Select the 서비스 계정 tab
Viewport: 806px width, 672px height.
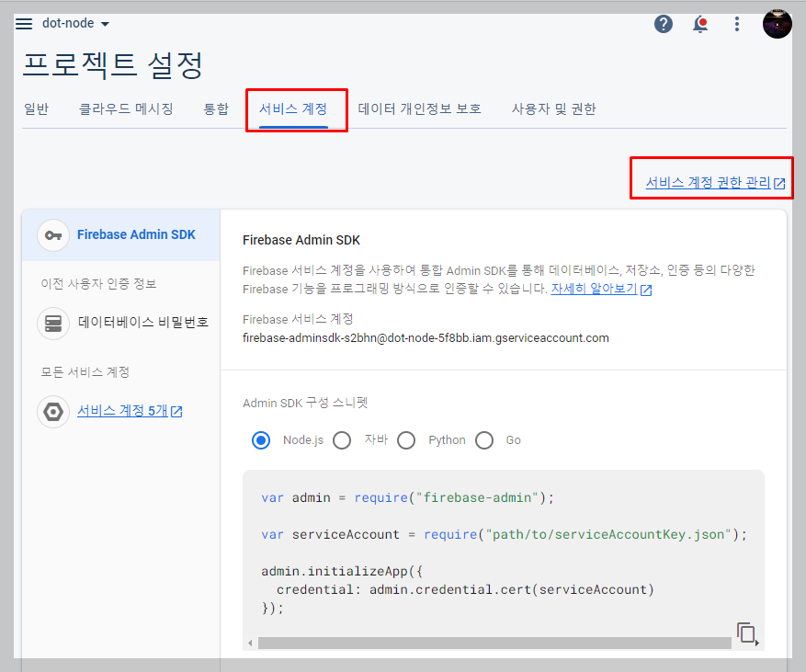point(293,109)
